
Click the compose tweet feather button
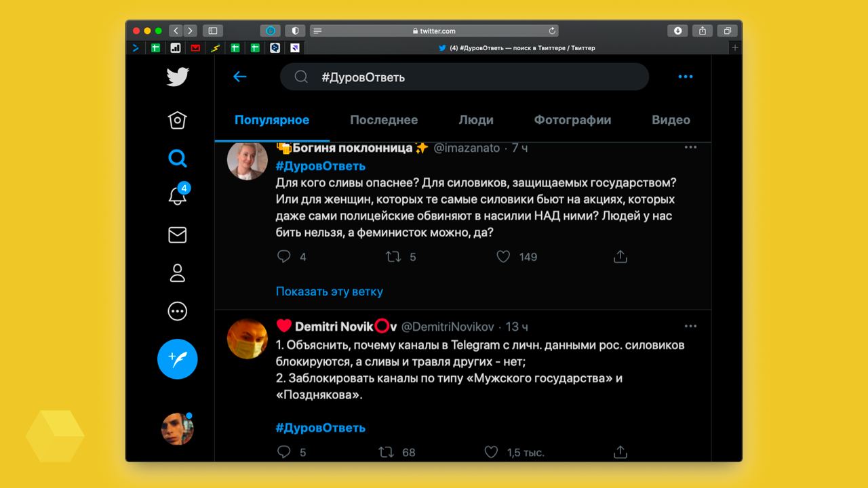tap(178, 359)
